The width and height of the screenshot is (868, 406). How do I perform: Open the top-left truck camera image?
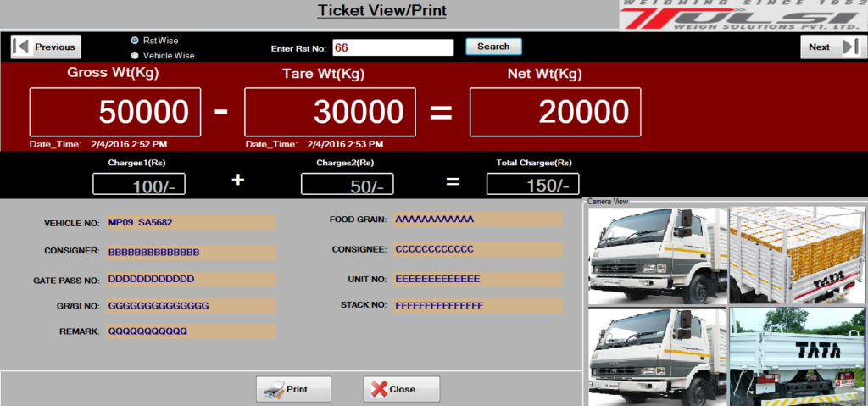[657, 256]
